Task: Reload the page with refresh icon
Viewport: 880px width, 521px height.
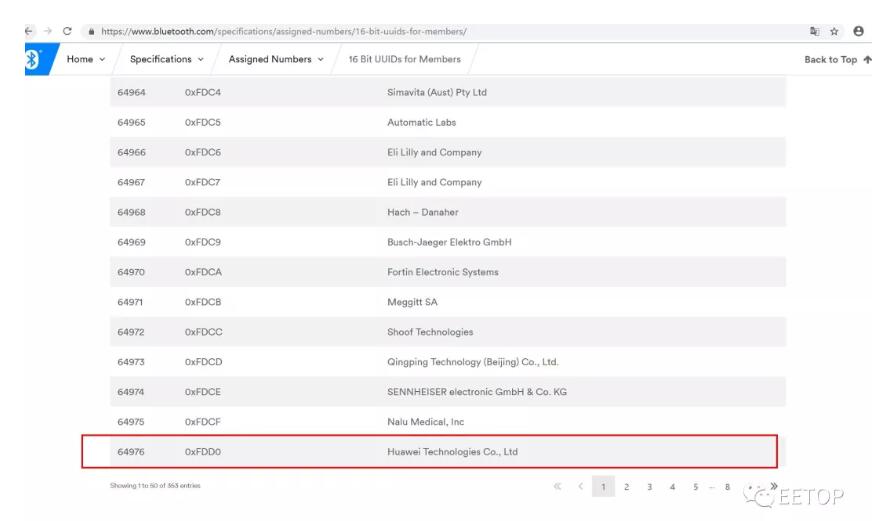Action: click(x=67, y=31)
